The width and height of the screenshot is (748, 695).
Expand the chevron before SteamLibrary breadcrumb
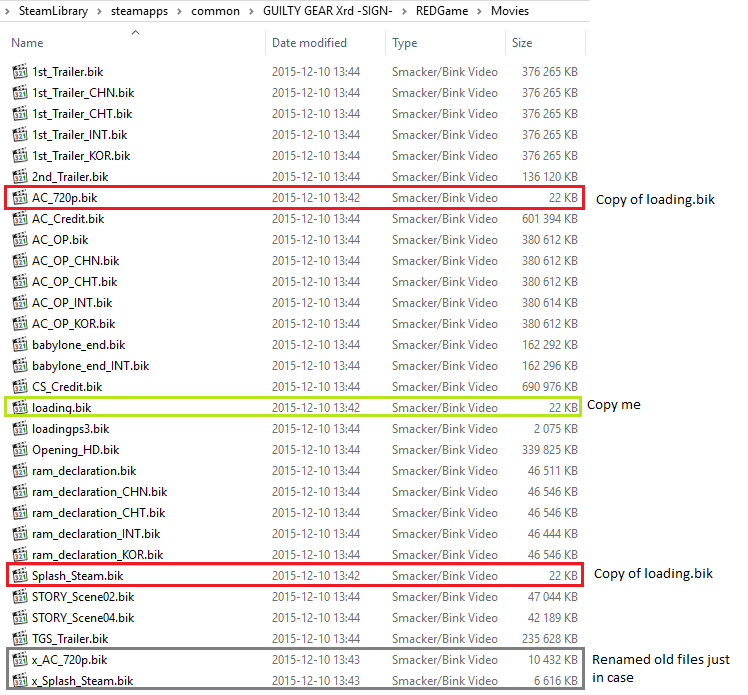(x=7, y=11)
